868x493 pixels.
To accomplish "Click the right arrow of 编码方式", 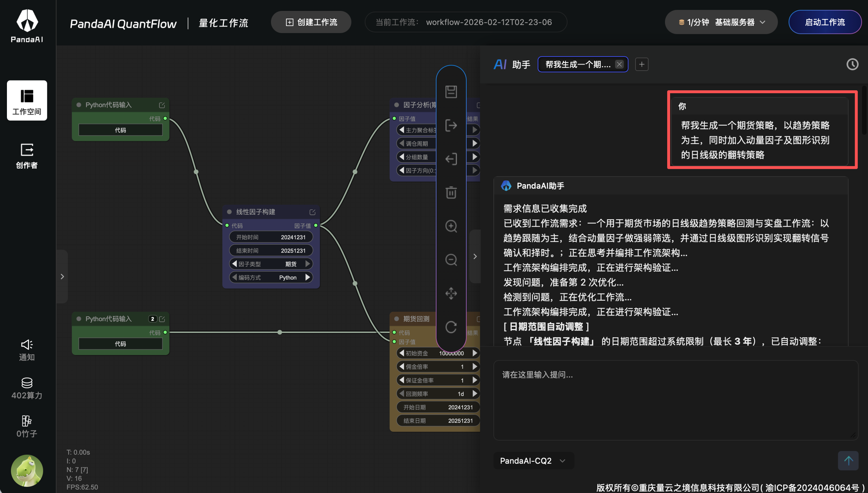I will coord(308,277).
